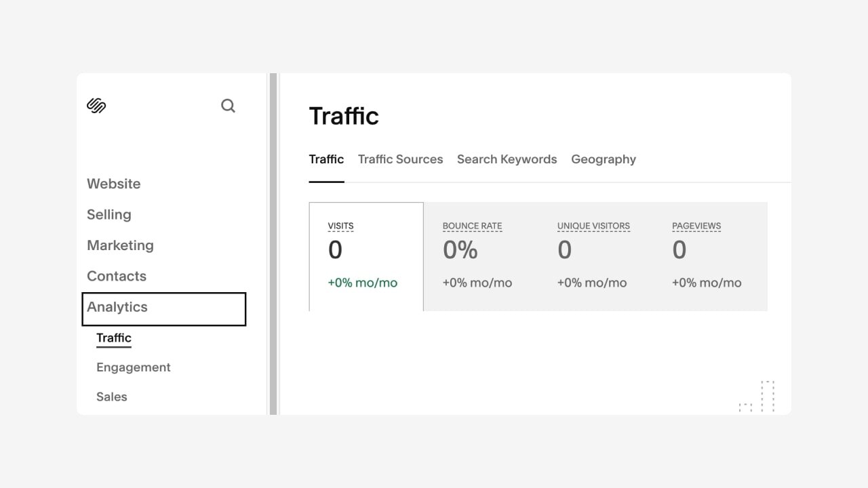Open the Marketing section
The height and width of the screenshot is (488, 868).
click(x=120, y=245)
